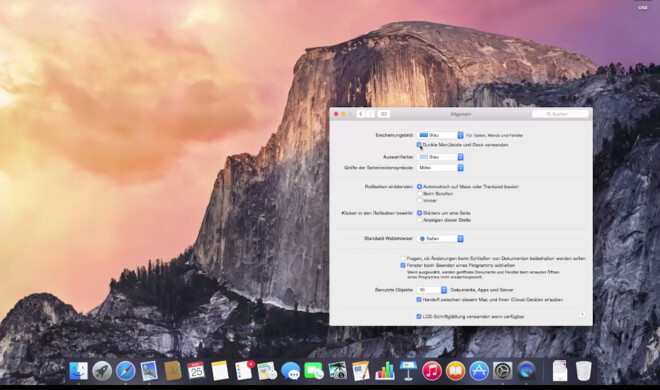
Task: Open System Preferences gear in dock
Action: [503, 371]
